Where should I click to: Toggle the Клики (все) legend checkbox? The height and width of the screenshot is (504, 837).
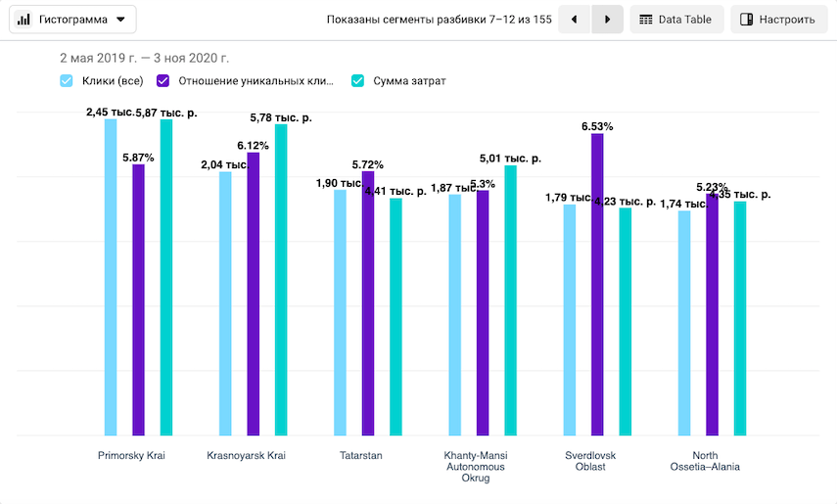[x=67, y=81]
